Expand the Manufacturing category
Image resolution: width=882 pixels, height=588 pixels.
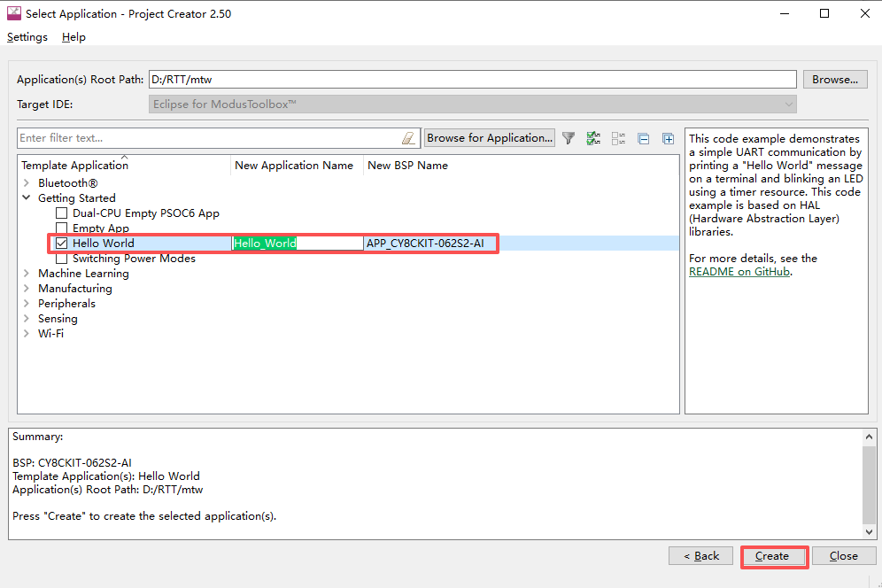[27, 288]
